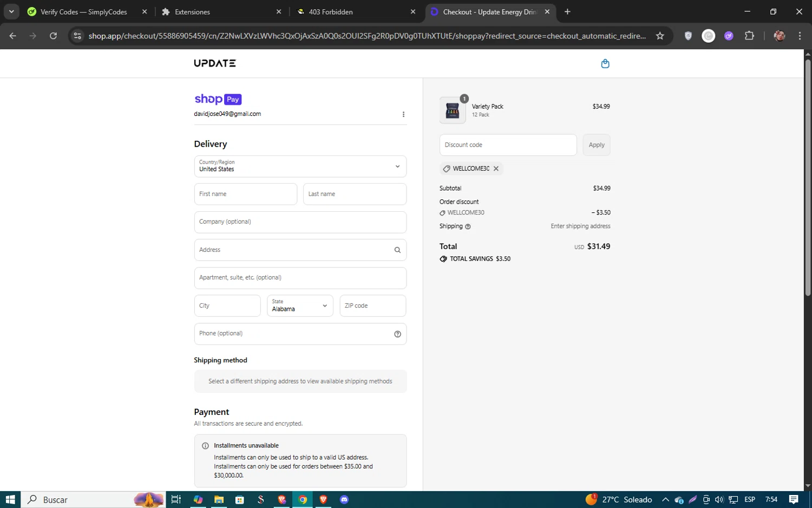Viewport: 812px width, 508px height.
Task: Open the Extensions puzzle icon
Action: point(749,36)
